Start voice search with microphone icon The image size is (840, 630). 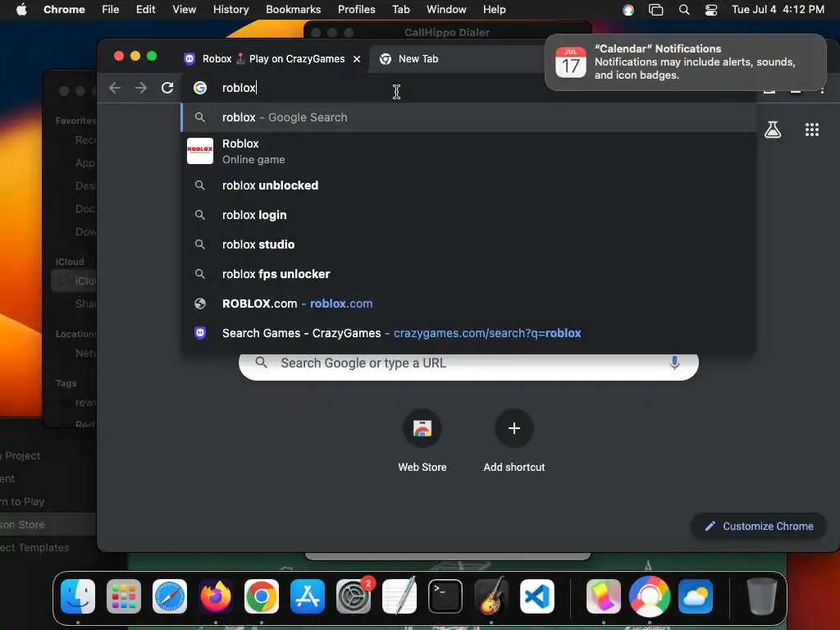pyautogui.click(x=674, y=363)
